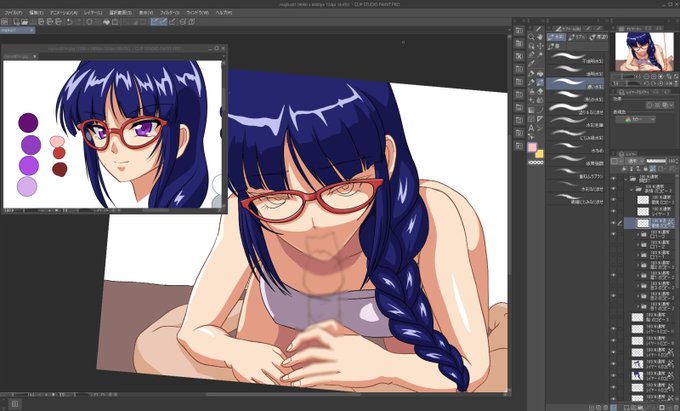Select the Gradient tool in toolbox
680x411 pixels.
coord(531,110)
